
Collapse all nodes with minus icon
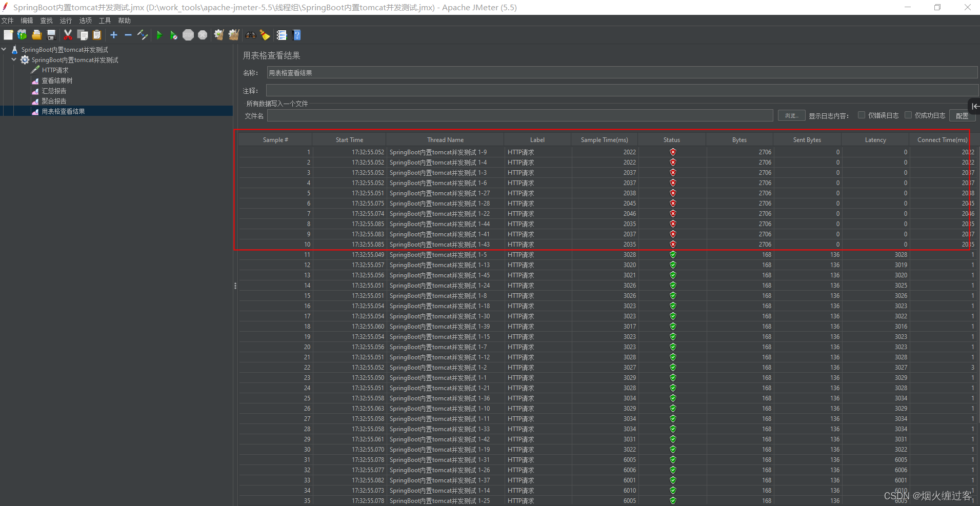128,35
